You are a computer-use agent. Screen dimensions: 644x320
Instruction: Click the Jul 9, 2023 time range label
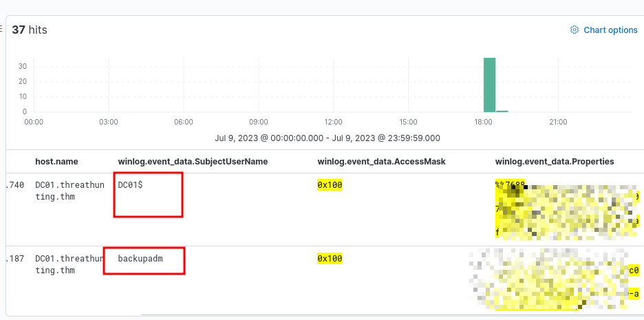coord(328,138)
